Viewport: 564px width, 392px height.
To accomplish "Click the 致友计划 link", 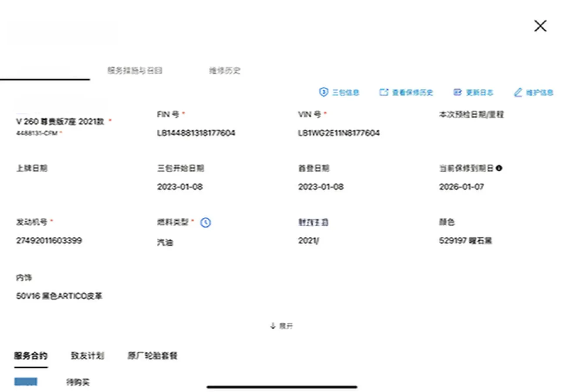I will tap(87, 356).
